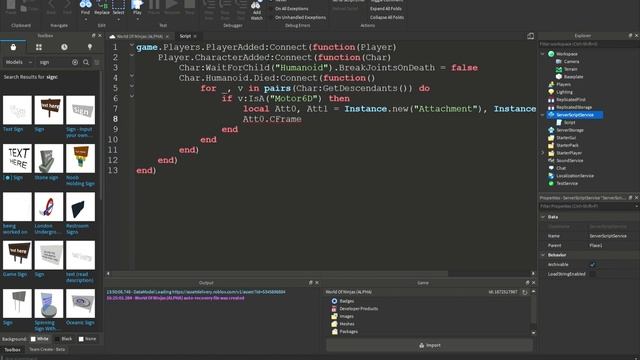
Task: Click the Filter Properties search field
Action: 588,207
